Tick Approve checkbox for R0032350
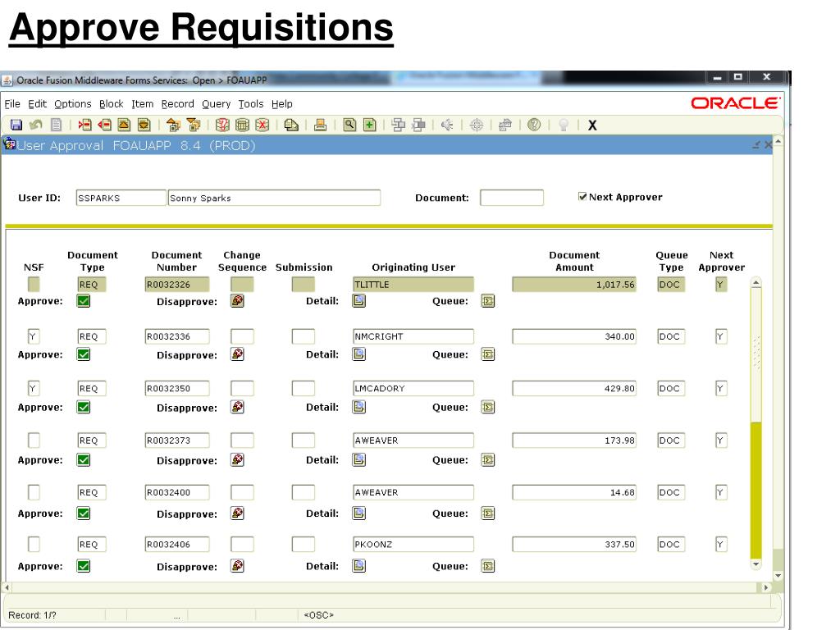This screenshot has height=630, width=840. tap(84, 407)
